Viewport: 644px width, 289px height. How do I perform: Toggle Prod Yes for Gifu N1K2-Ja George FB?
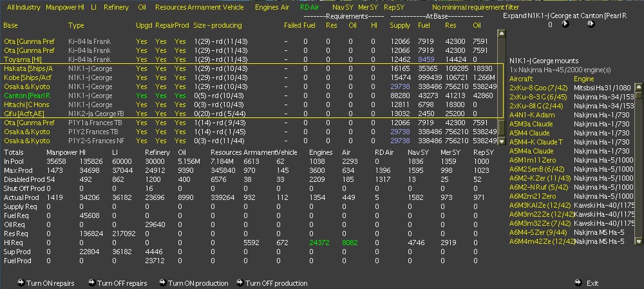pyautogui.click(x=180, y=114)
